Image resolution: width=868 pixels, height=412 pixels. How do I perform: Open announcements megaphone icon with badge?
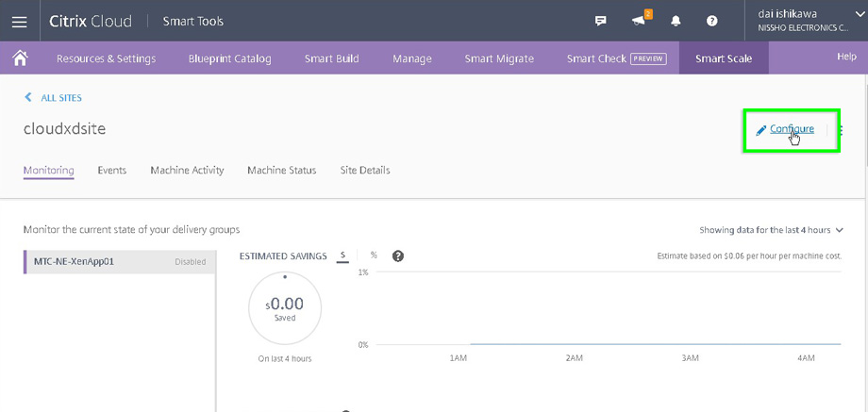(x=639, y=21)
